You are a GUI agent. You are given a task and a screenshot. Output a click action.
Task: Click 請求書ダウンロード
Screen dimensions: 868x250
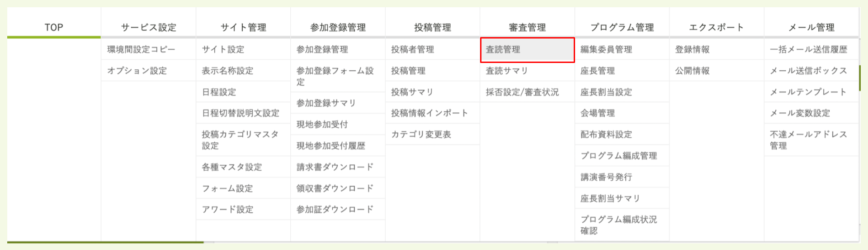[335, 167]
